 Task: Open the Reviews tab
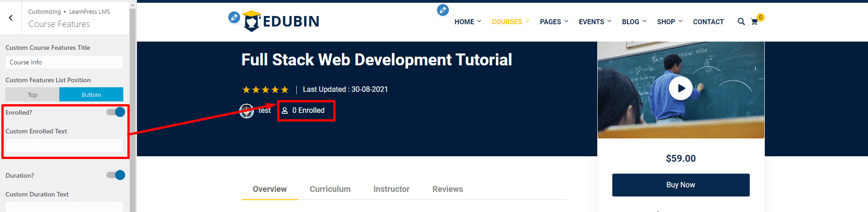(x=447, y=189)
